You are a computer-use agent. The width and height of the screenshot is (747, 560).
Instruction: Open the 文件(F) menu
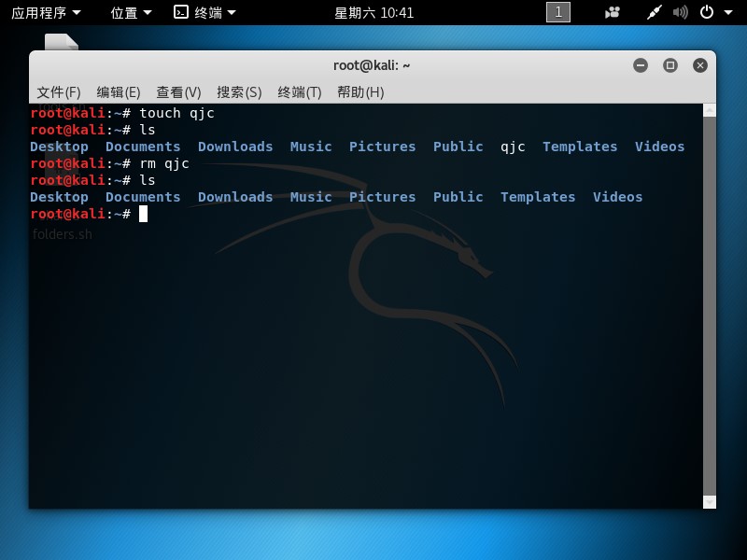59,91
